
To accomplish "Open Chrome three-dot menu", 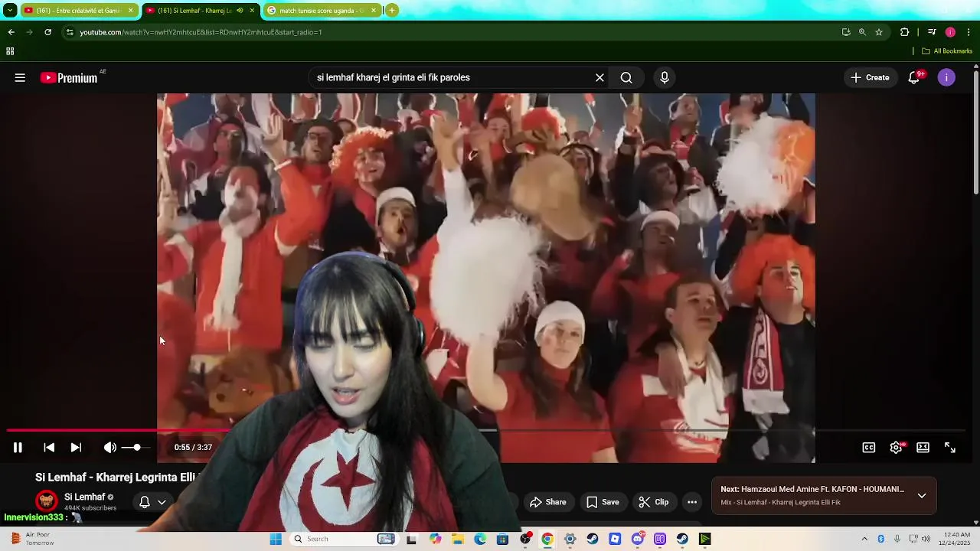I will click(x=969, y=32).
